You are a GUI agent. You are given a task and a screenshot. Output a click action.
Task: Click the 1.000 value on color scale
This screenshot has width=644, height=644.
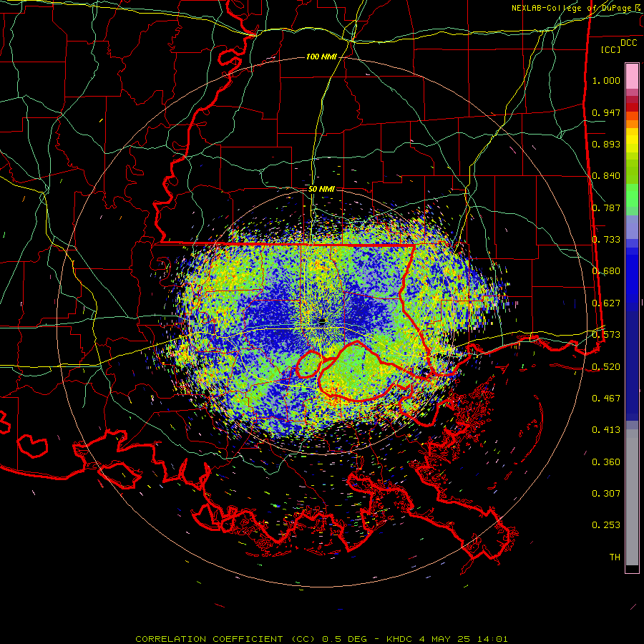pyautogui.click(x=606, y=80)
